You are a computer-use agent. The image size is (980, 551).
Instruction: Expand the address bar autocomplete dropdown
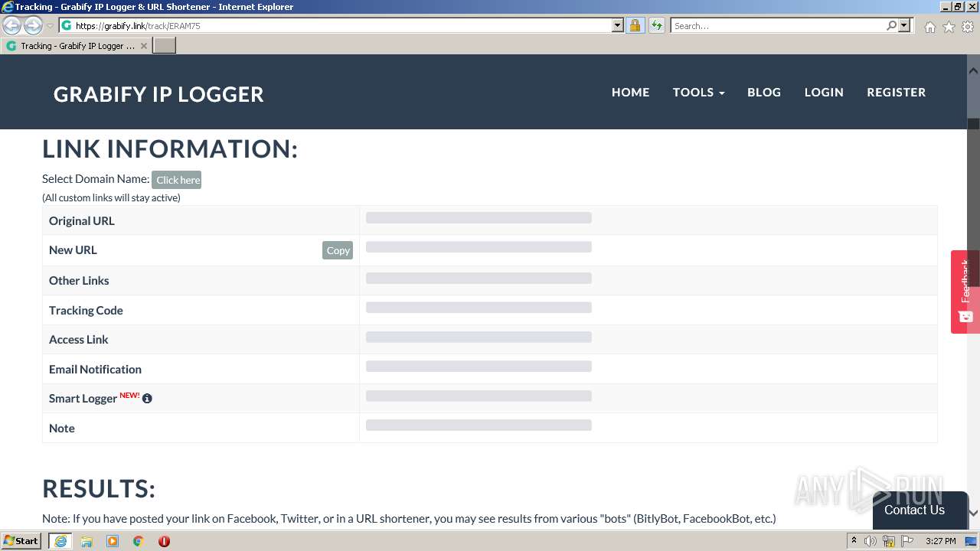click(x=618, y=25)
